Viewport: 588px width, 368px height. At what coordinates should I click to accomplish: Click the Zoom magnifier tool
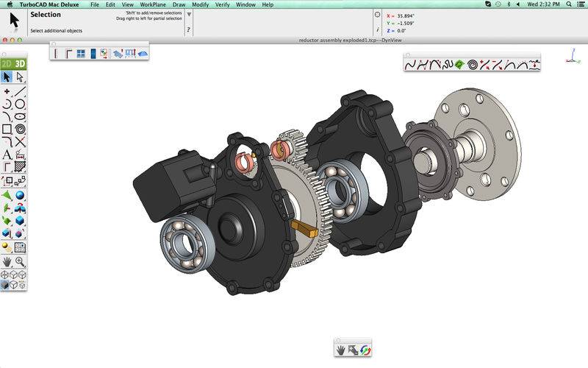tap(20, 261)
